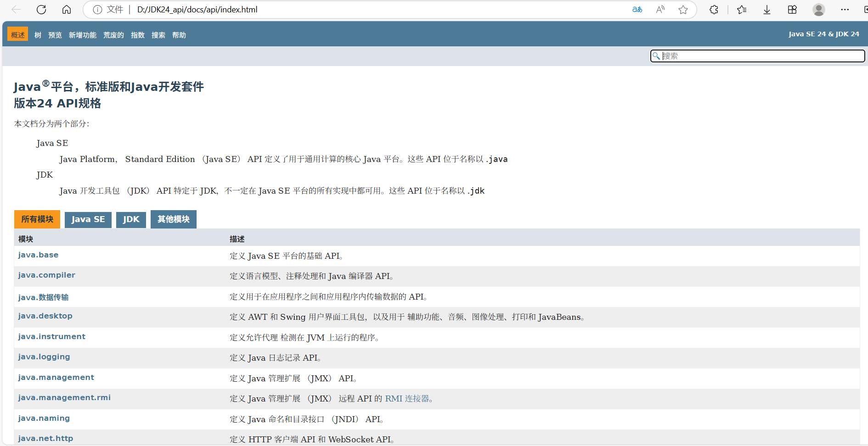The image size is (868, 446).
Task: Click the 本文档分为两个部分 text
Action: click(51, 123)
